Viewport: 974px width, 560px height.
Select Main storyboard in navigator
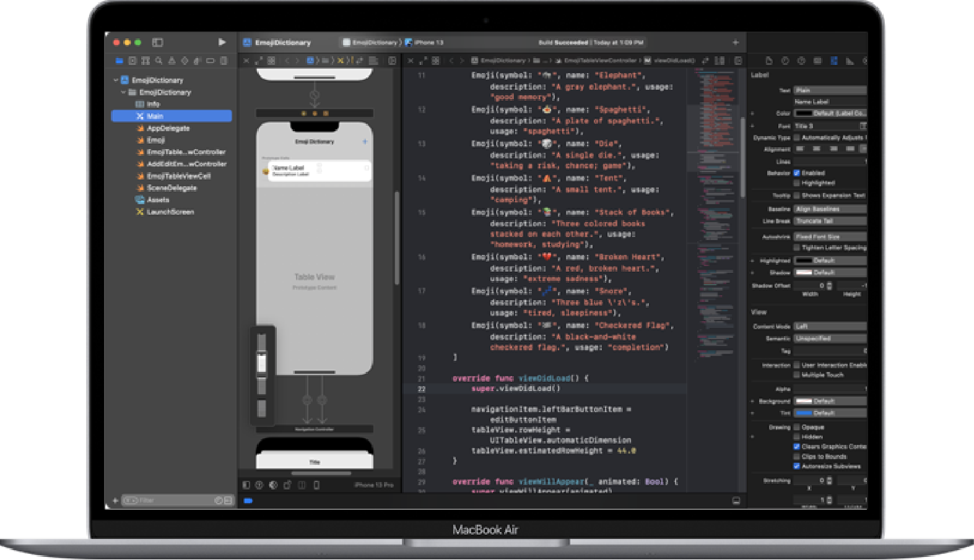[172, 116]
